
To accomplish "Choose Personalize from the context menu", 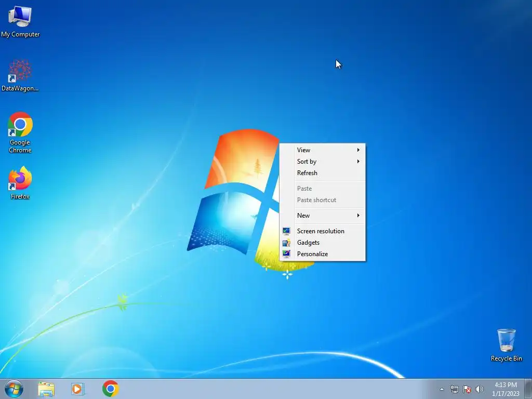I will point(322,254).
